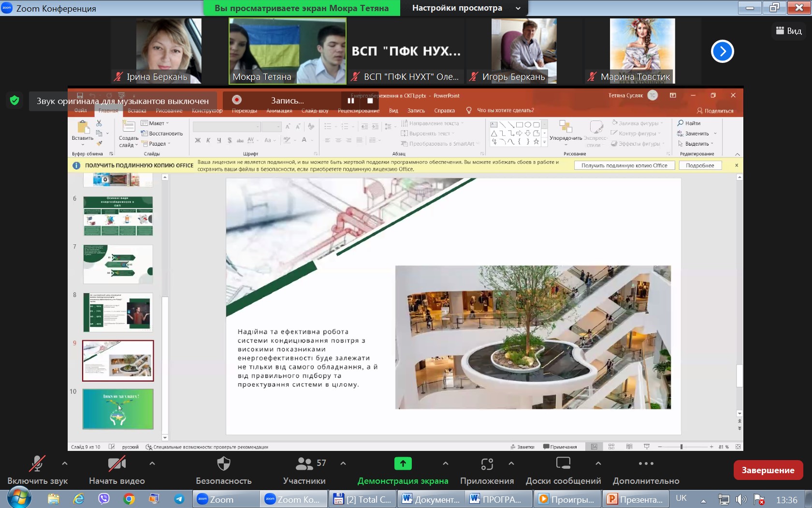
Task: Open the More options ellipsis
Action: (646, 463)
